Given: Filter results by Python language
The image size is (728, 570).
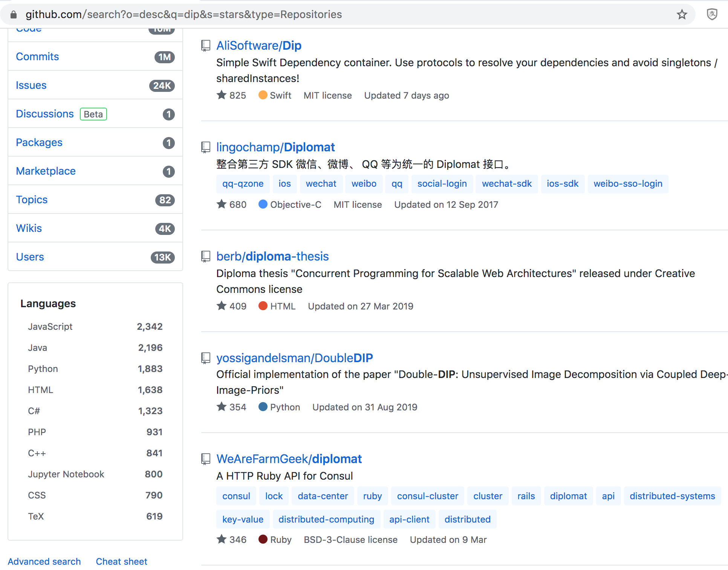Looking at the screenshot, I should 43,369.
